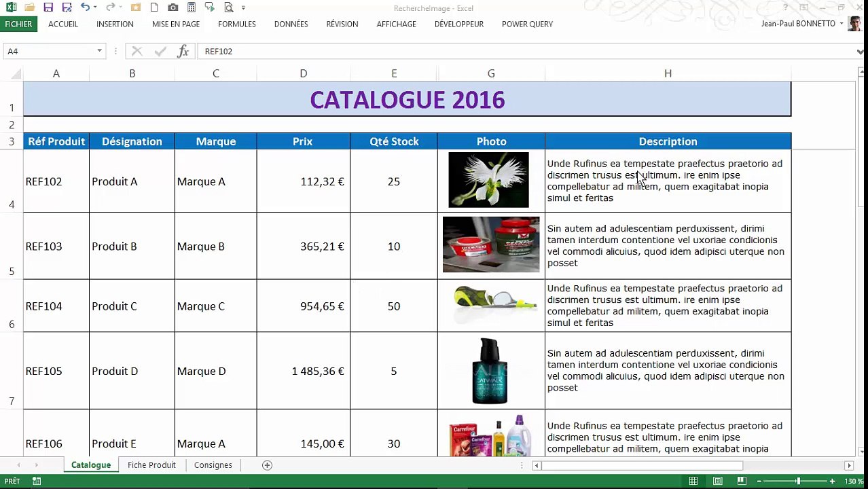Switch to Page Break Preview icon
The width and height of the screenshot is (868, 489).
pyautogui.click(x=742, y=482)
